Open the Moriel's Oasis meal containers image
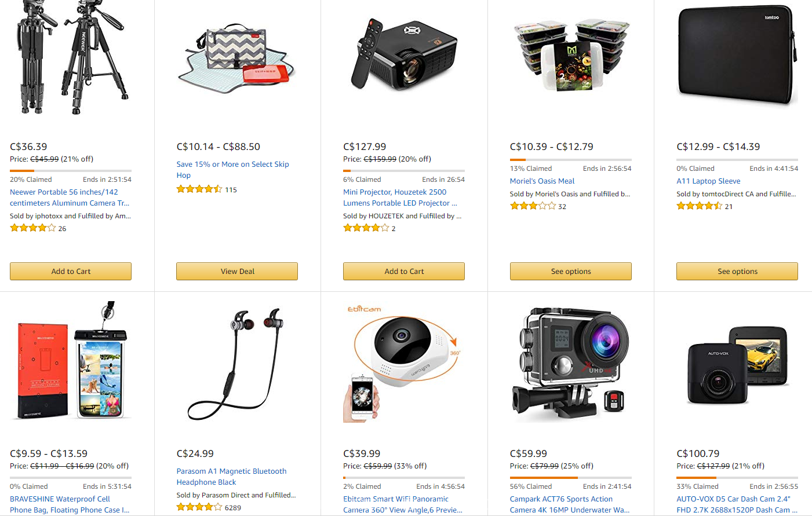This screenshot has width=812, height=516. (571, 55)
